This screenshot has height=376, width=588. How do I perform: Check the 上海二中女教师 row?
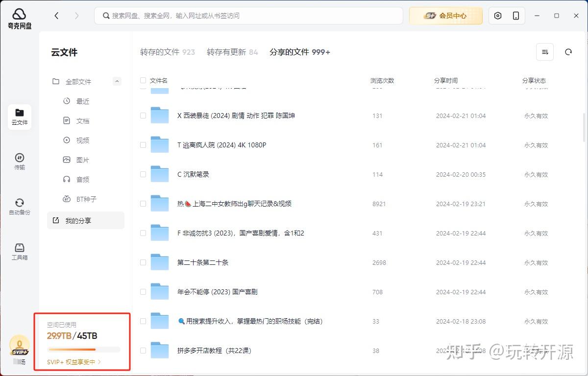pyautogui.click(x=143, y=204)
